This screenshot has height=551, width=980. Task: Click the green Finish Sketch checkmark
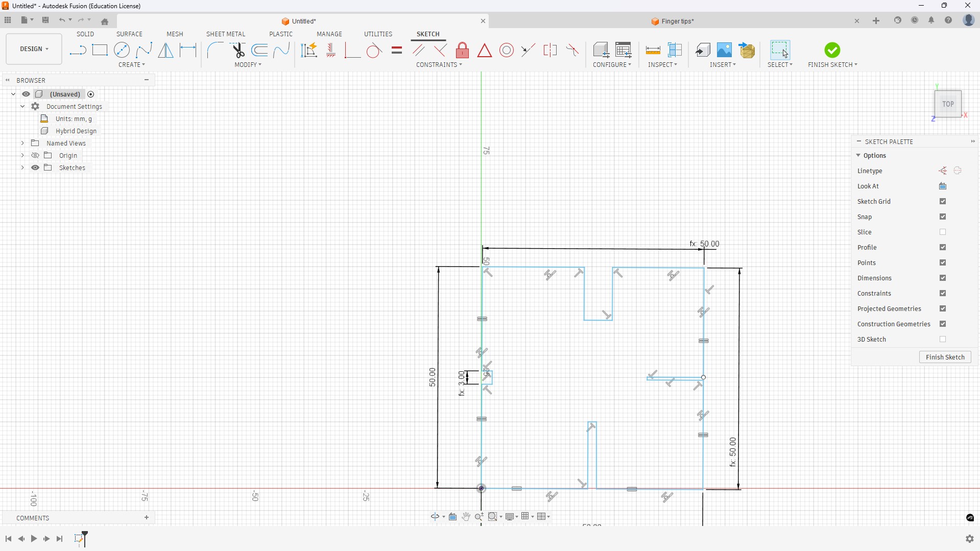pyautogui.click(x=832, y=50)
